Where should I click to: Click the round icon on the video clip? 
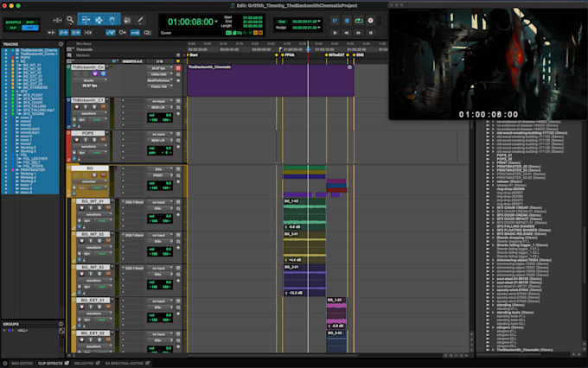[349, 67]
